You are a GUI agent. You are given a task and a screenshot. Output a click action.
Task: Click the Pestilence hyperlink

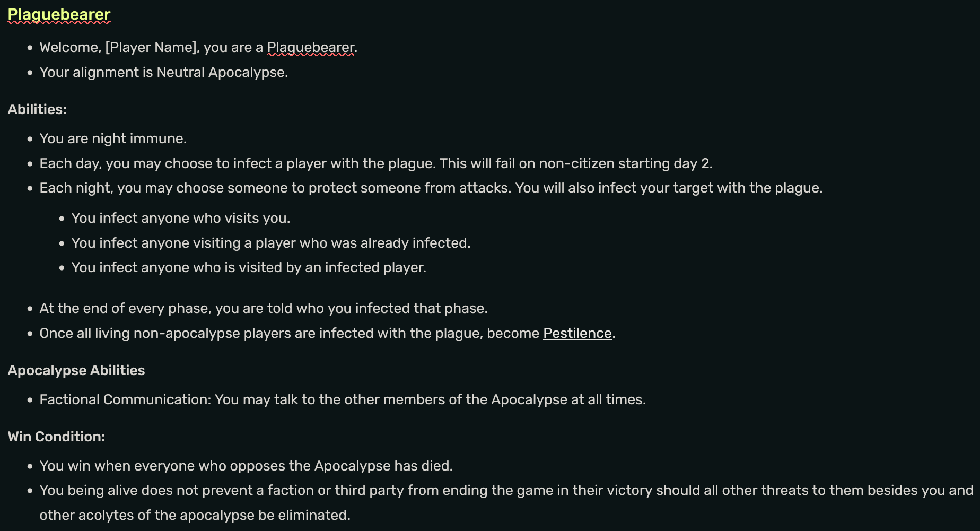coord(577,333)
